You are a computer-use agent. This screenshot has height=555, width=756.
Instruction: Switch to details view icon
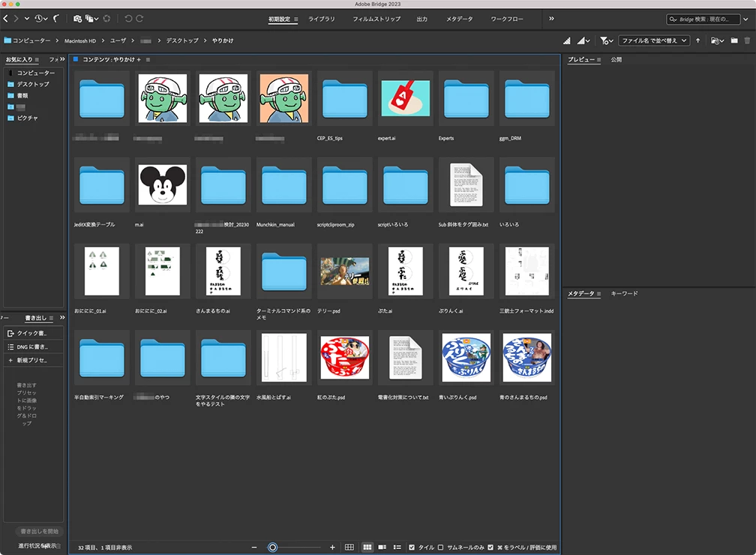click(x=382, y=547)
